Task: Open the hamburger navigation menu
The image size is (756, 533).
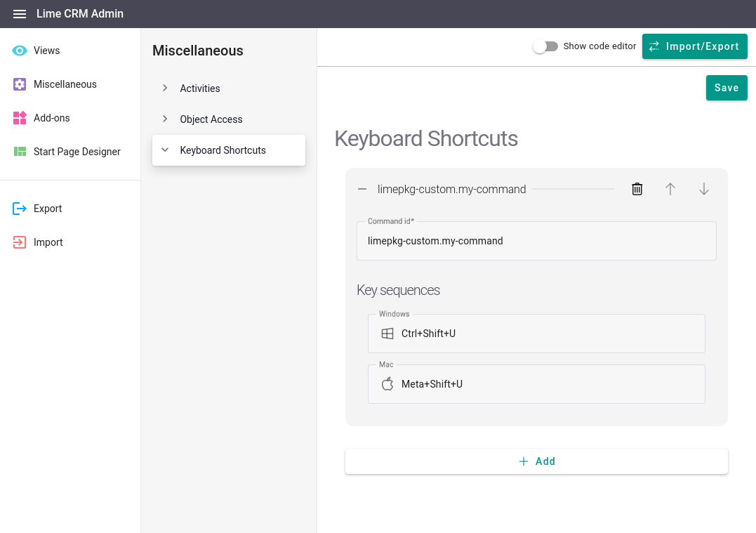Action: pos(19,13)
